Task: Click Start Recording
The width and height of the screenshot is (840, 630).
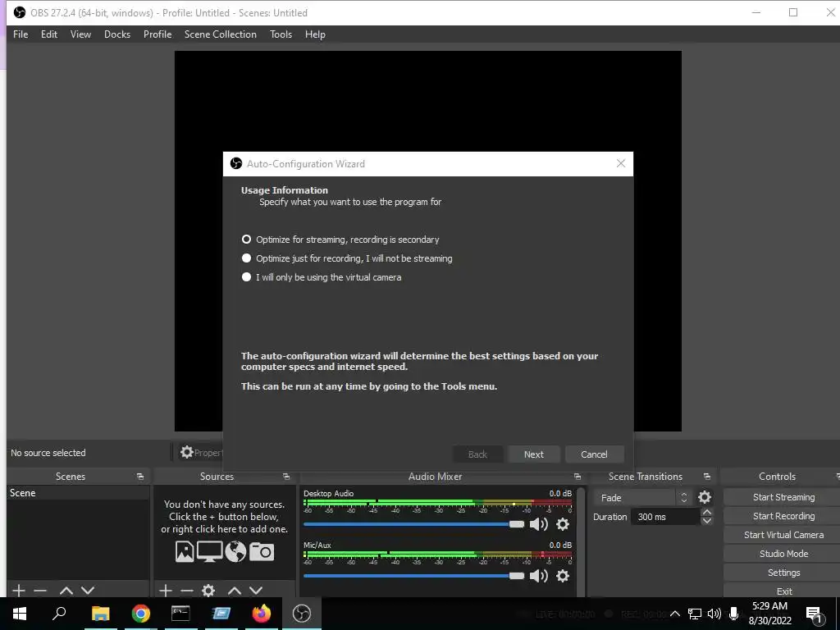Action: (783, 516)
